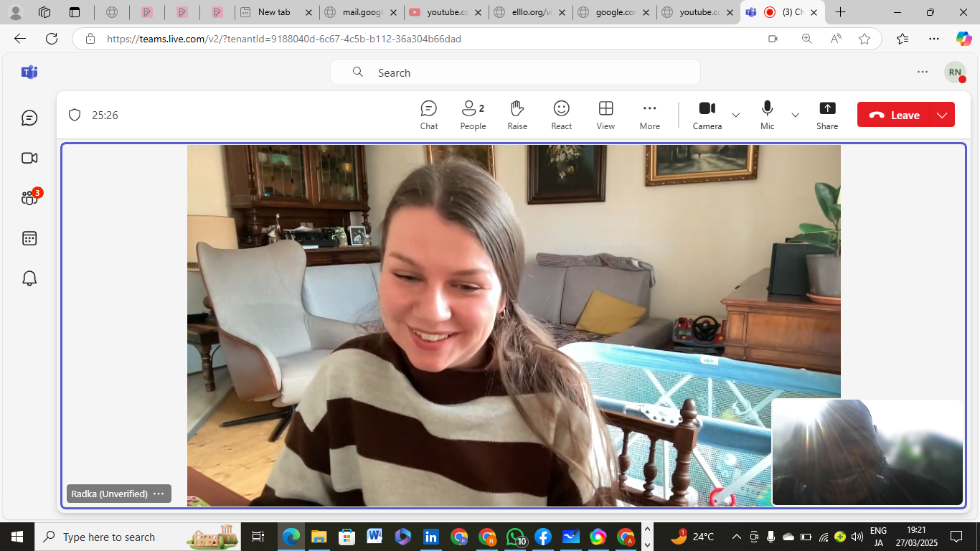Expand the Leave button dropdown arrow
Viewport: 980px width, 551px height.
(x=942, y=115)
